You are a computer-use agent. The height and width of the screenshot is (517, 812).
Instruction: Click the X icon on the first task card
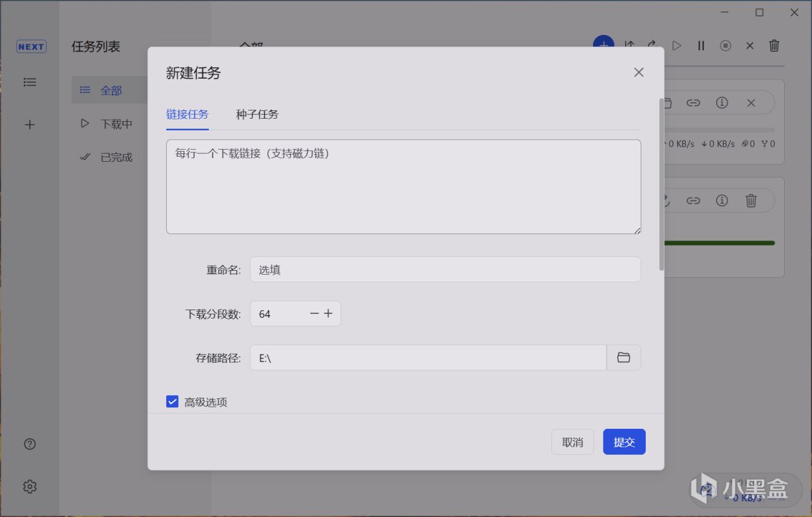[751, 103]
